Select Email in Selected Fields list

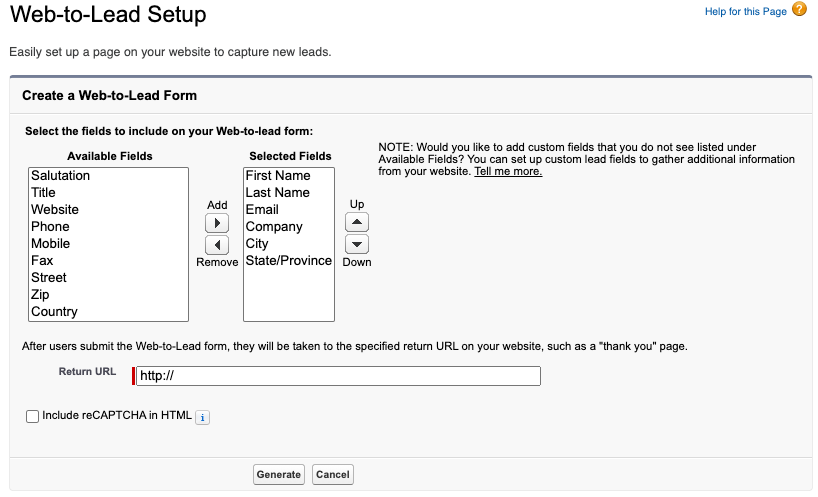click(262, 210)
